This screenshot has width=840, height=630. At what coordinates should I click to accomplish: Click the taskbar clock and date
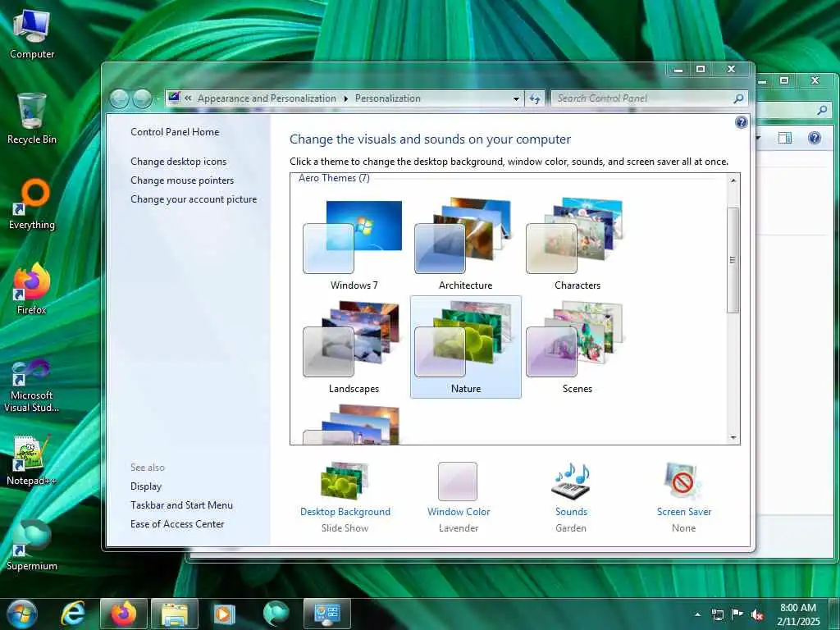[x=798, y=614]
